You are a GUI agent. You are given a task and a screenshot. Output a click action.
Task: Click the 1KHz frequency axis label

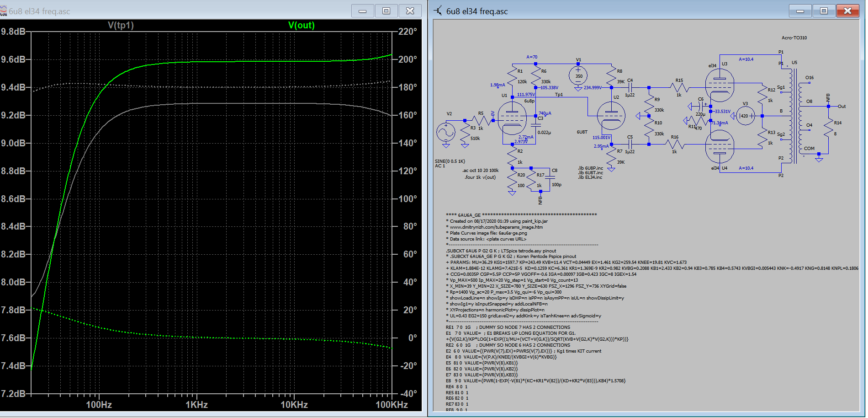tap(196, 405)
